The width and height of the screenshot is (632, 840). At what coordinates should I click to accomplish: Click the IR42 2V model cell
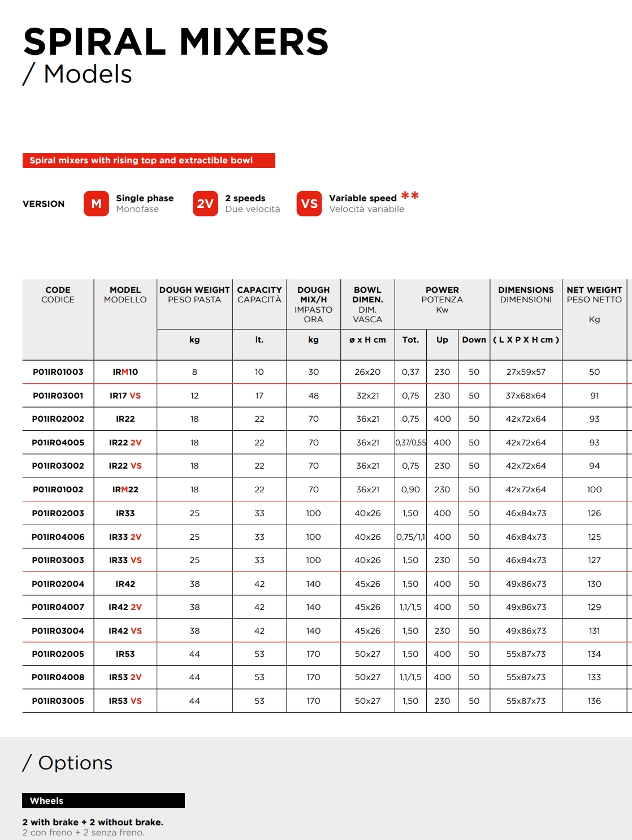pyautogui.click(x=125, y=607)
